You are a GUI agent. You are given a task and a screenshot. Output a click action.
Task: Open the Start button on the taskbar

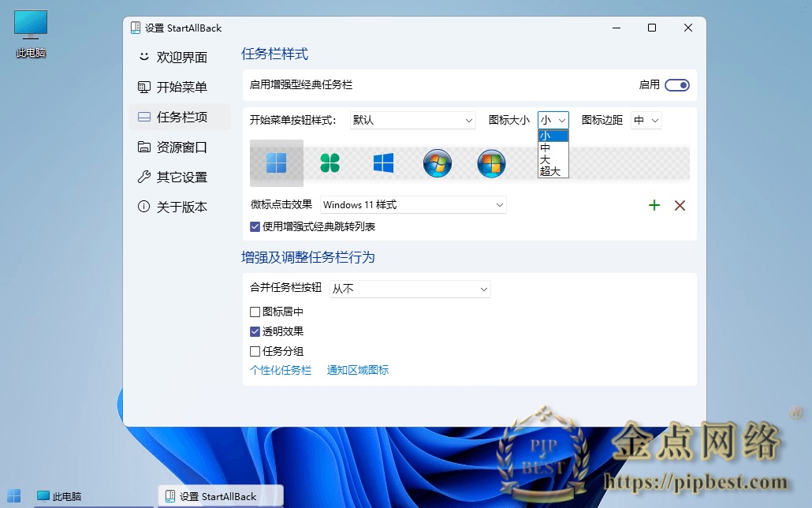(x=14, y=496)
